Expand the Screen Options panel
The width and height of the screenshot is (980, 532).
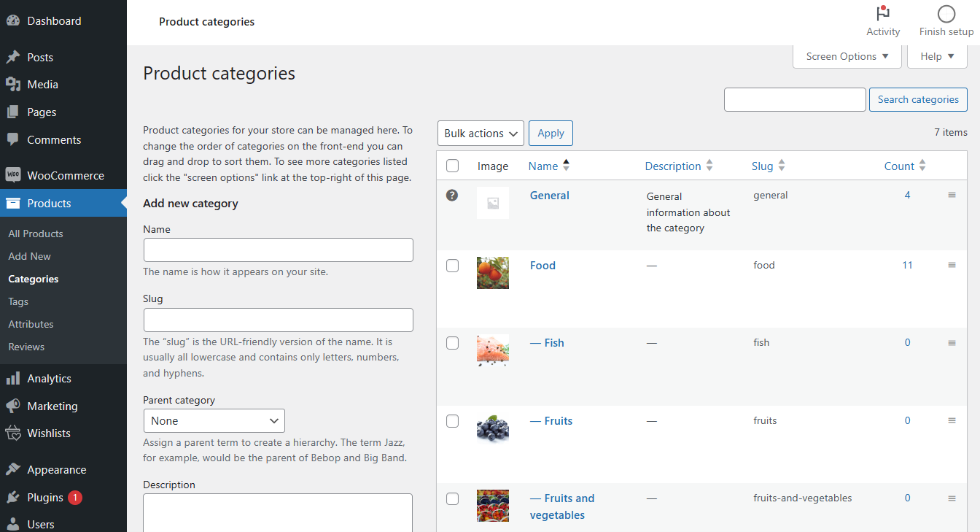847,56
